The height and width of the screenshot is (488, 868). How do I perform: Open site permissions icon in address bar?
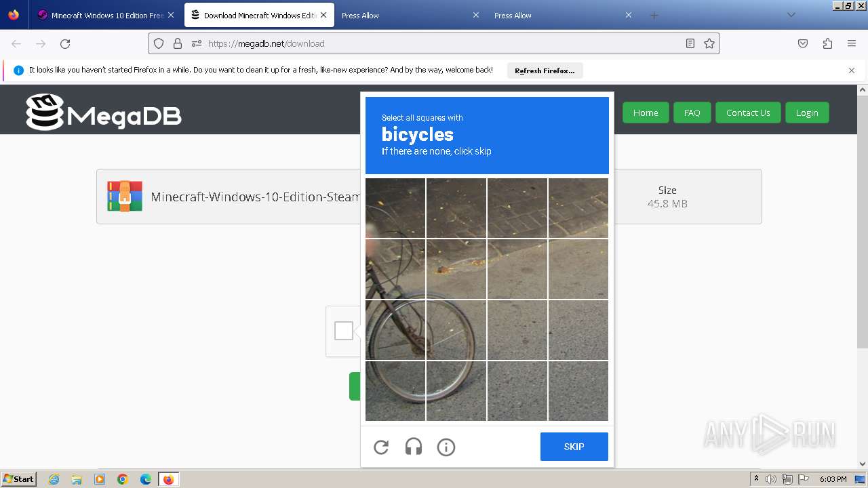click(197, 43)
